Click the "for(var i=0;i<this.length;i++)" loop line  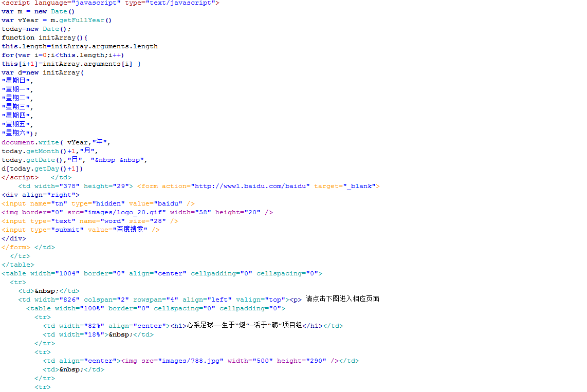click(63, 55)
